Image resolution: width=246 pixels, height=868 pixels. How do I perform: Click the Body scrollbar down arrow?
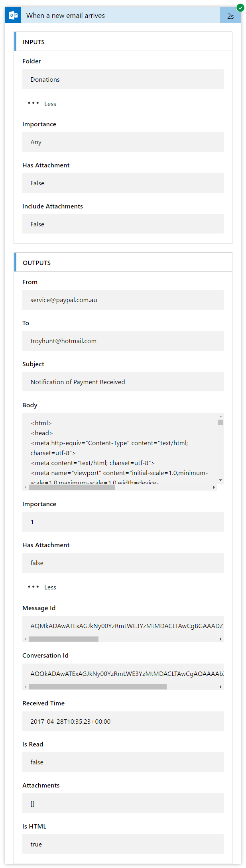click(x=220, y=481)
